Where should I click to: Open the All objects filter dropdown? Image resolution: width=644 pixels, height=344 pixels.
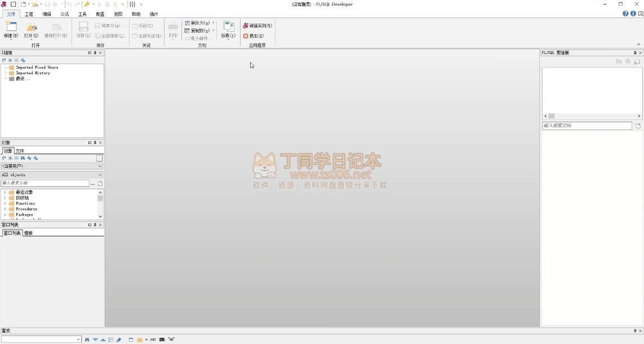[100, 175]
